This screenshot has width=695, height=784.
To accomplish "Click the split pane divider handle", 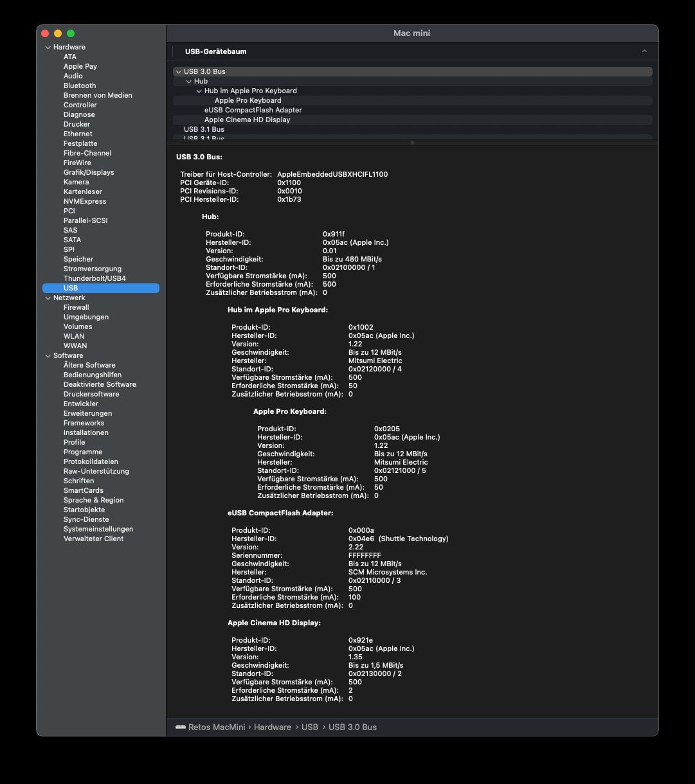I will [x=412, y=142].
